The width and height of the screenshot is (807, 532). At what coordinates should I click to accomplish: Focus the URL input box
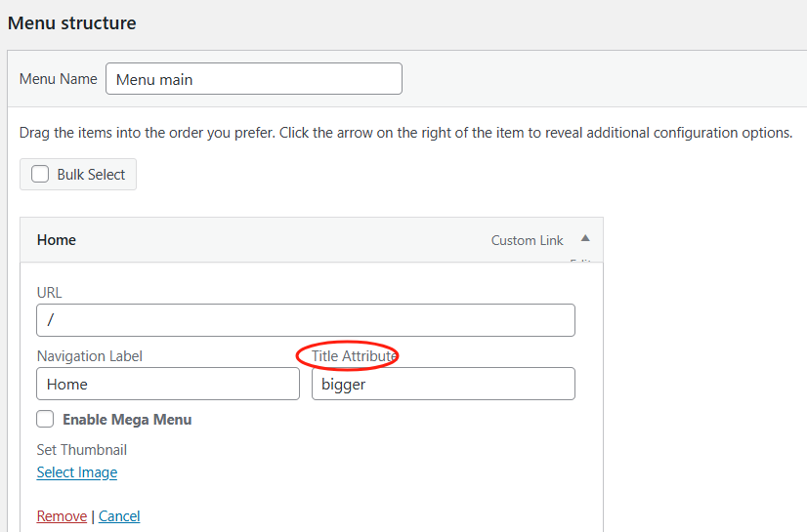(x=305, y=320)
